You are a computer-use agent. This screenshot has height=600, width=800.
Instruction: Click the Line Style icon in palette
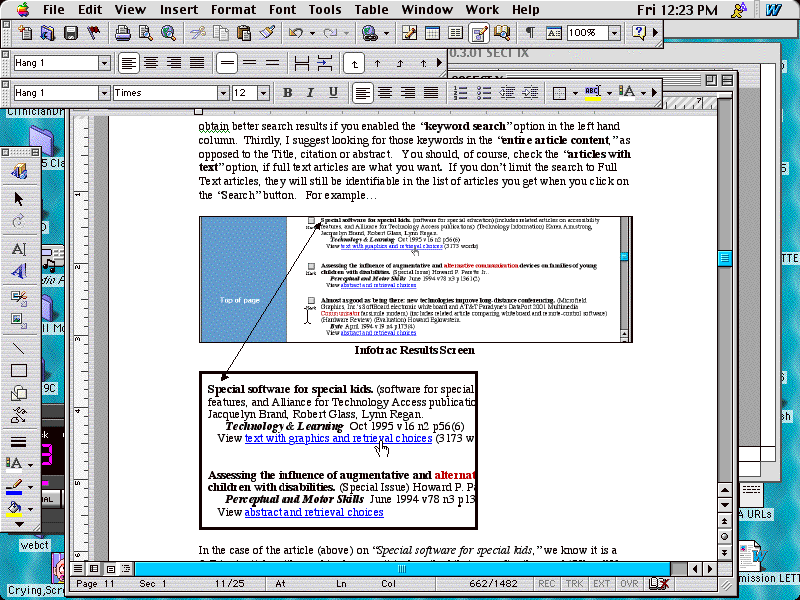[x=19, y=442]
